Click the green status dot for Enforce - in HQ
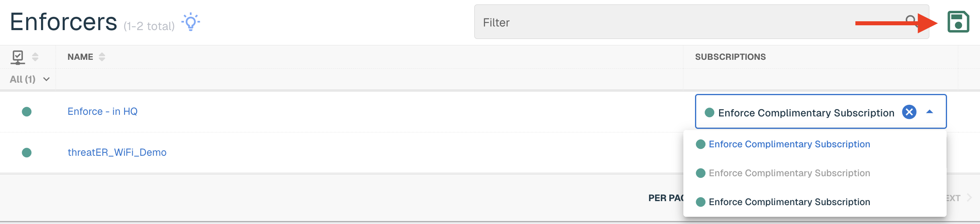The width and height of the screenshot is (980, 224). [27, 112]
